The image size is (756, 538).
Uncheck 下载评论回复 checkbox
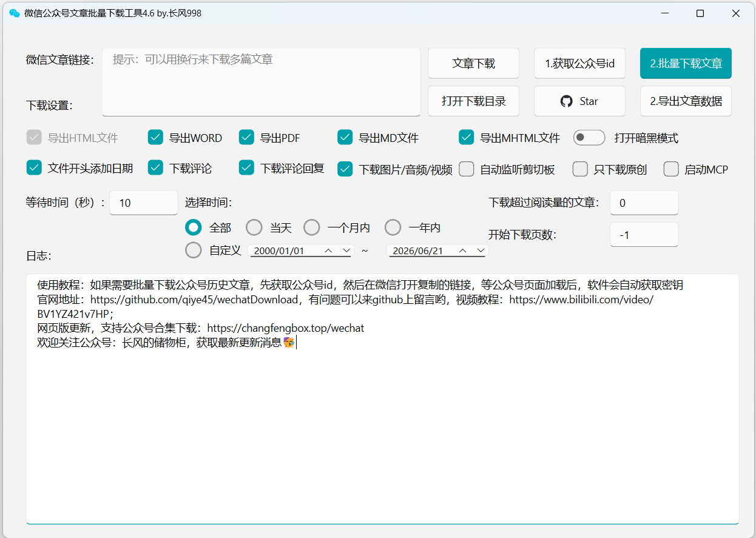coord(246,168)
